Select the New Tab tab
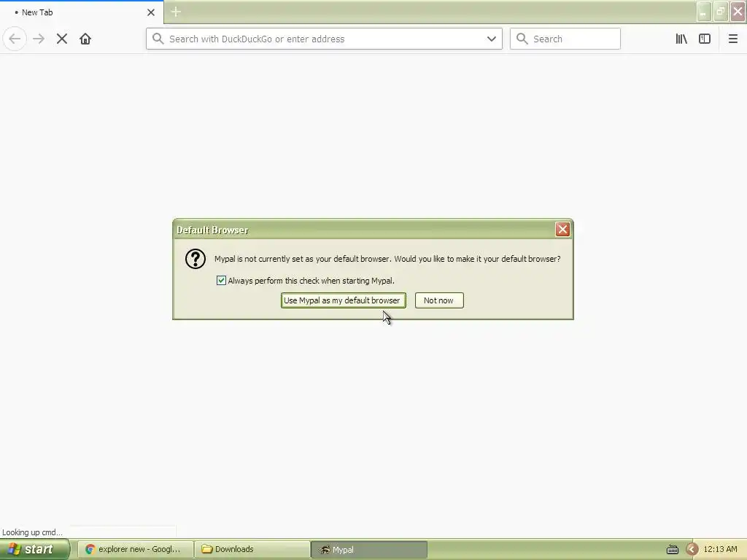This screenshot has width=747, height=560. pos(82,12)
